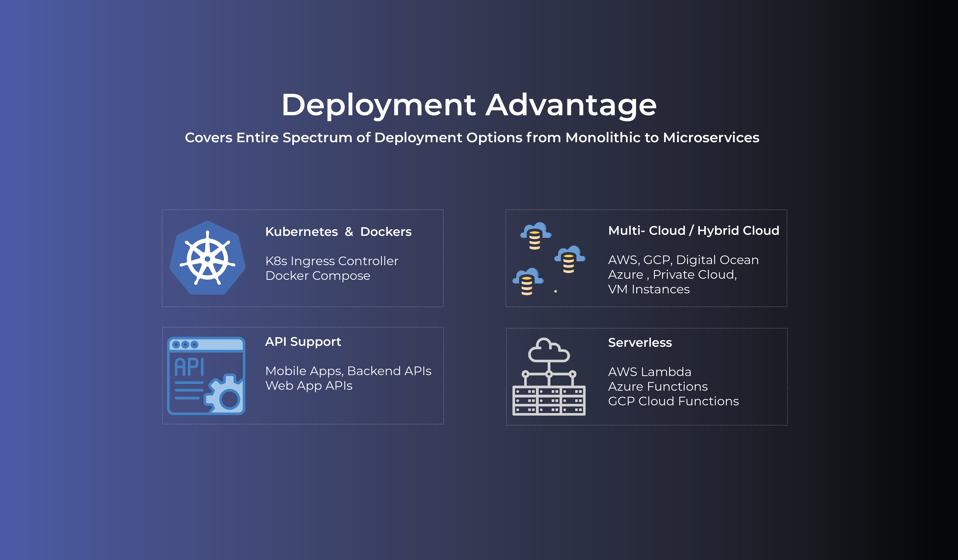958x560 pixels.
Task: Click 'AWS, GCP, Digital Ocean' line
Action: click(684, 260)
